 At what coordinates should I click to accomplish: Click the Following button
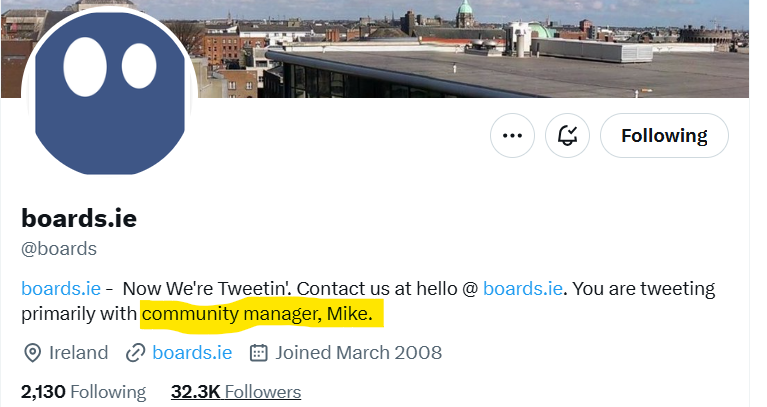pyautogui.click(x=664, y=136)
